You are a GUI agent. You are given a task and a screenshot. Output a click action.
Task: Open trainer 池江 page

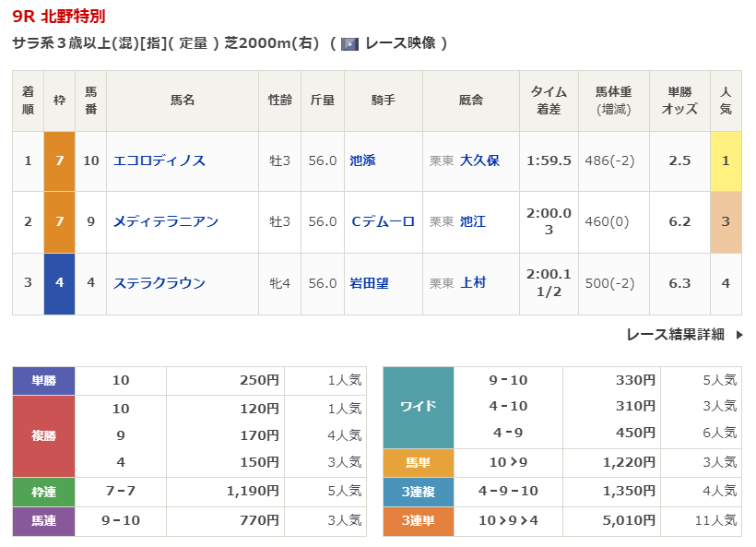point(473,221)
